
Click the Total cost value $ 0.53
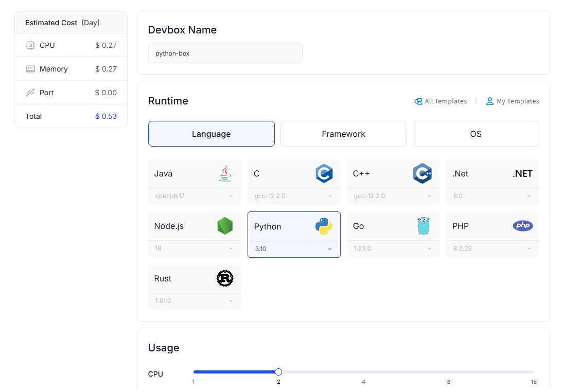point(106,116)
